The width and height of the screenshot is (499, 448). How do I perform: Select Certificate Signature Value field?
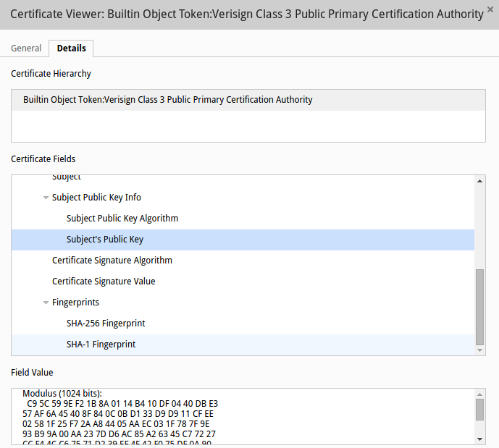pyautogui.click(x=243, y=282)
